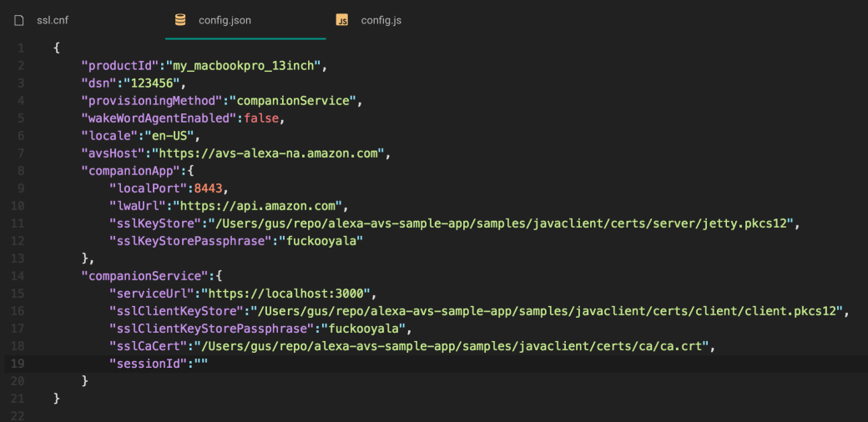Click the "dsn" key
This screenshot has width=868, height=422.
(99, 83)
